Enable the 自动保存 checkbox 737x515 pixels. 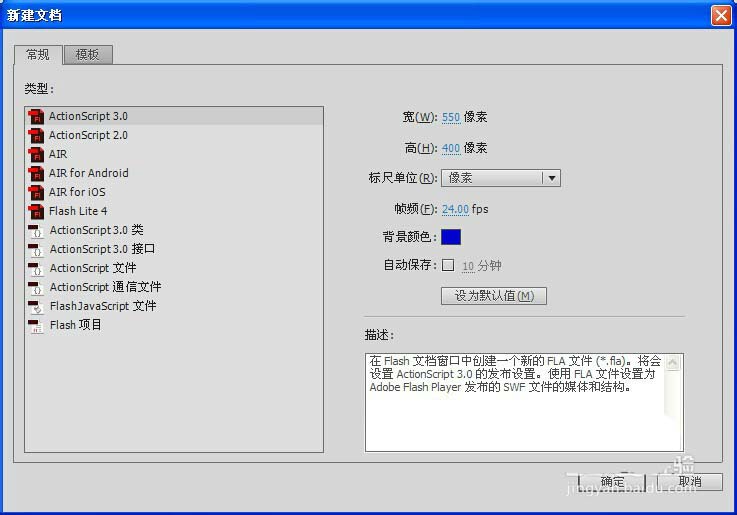448,265
